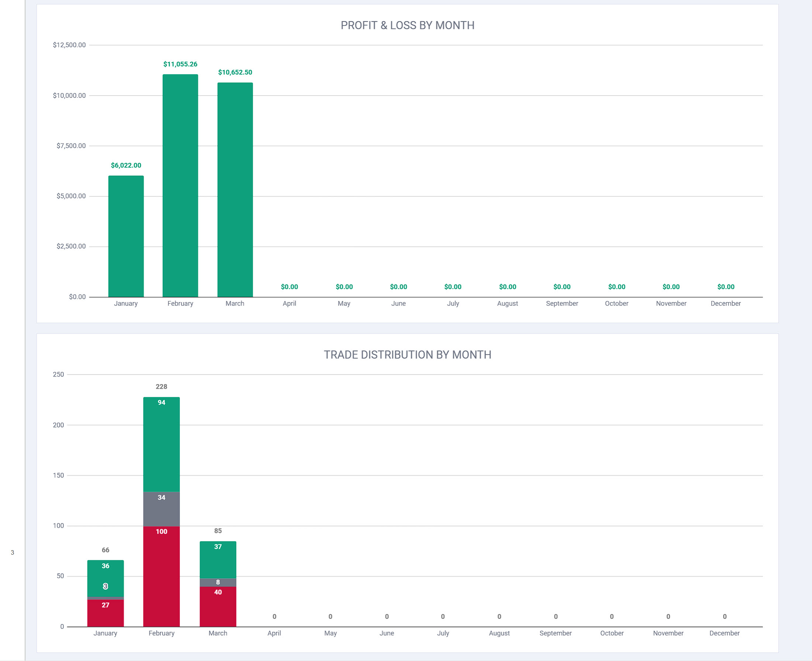Click green 37 segment of March trades bar

pos(218,560)
